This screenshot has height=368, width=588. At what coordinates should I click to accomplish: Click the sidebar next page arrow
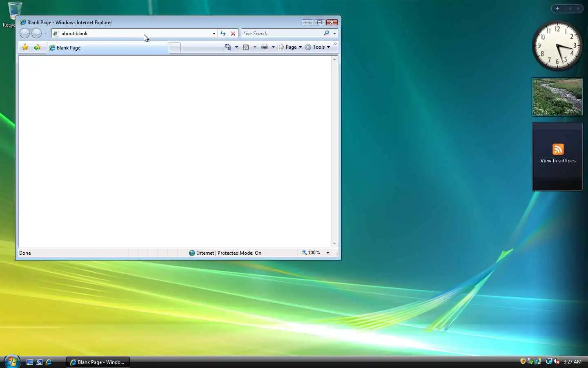pyautogui.click(x=578, y=9)
